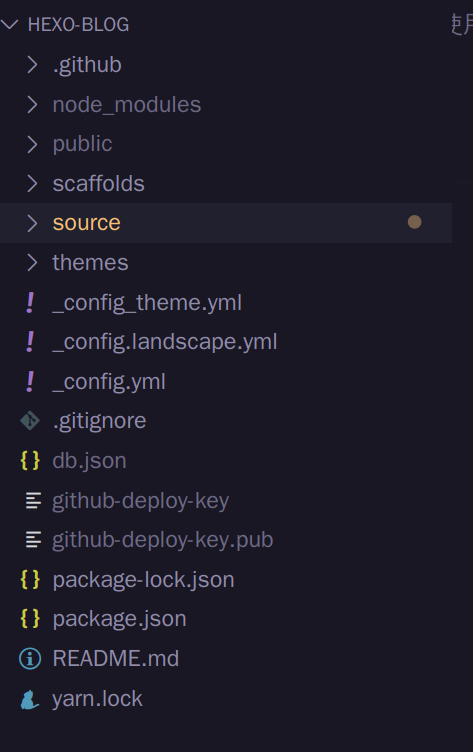473x752 pixels.
Task: Click the YAML icon beside _config_theme.yml
Action: [x=30, y=303]
